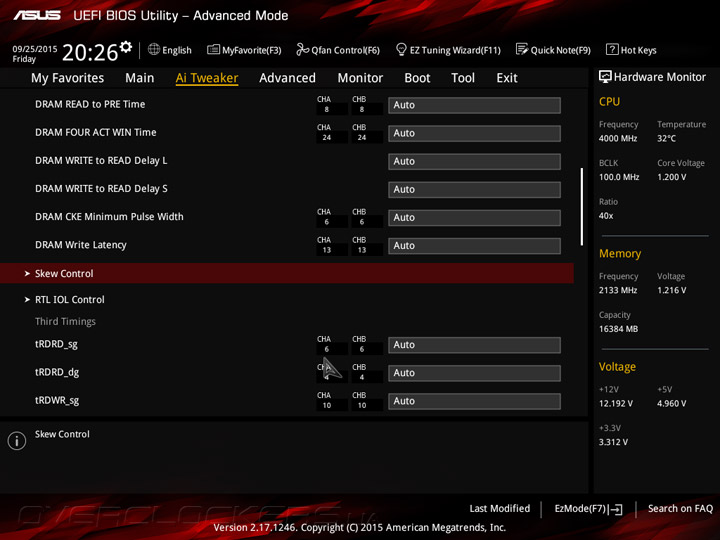720x540 pixels.
Task: Click the EzMode exit arrow icon
Action: tap(615, 509)
